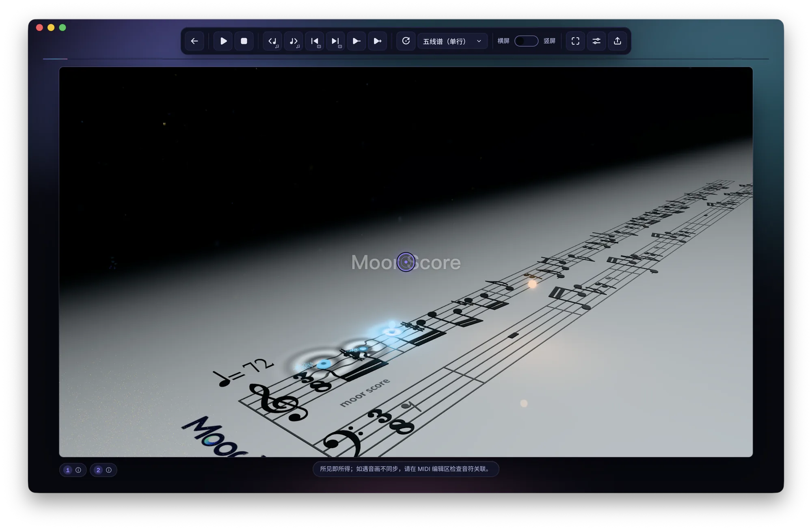Stop playback with the square Stop button
The image size is (812, 530).
click(244, 41)
